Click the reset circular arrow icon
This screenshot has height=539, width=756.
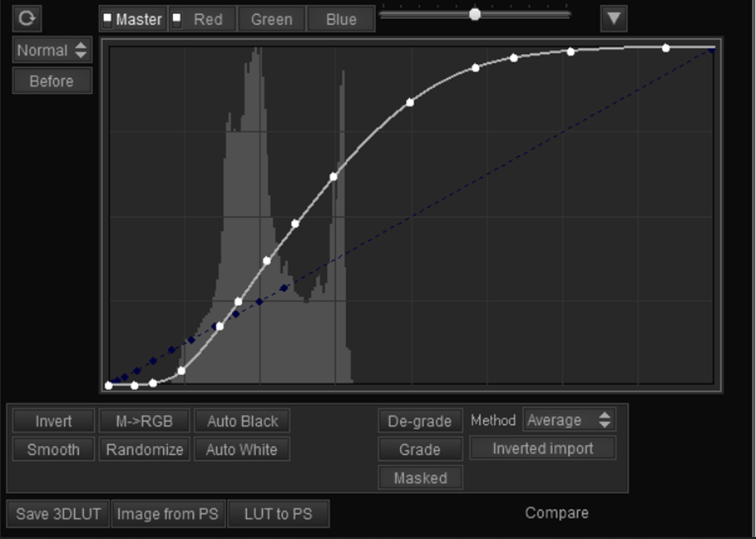point(27,18)
